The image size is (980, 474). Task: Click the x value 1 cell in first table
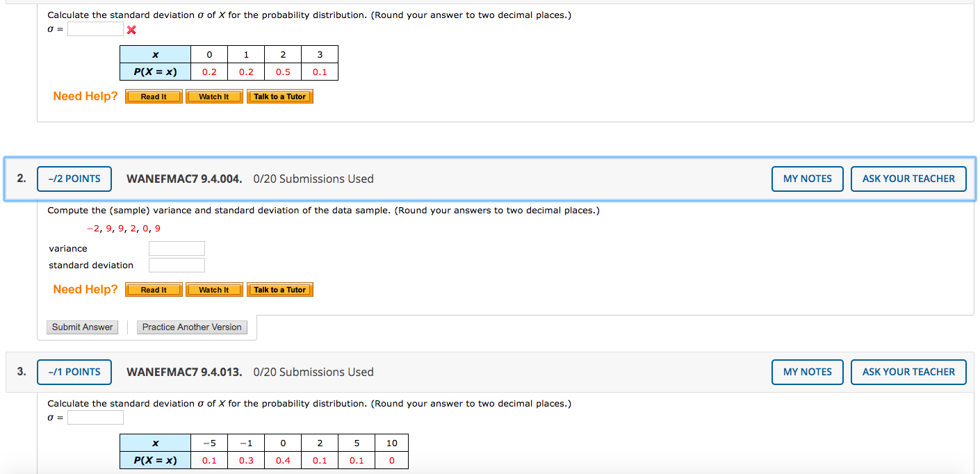tap(246, 54)
